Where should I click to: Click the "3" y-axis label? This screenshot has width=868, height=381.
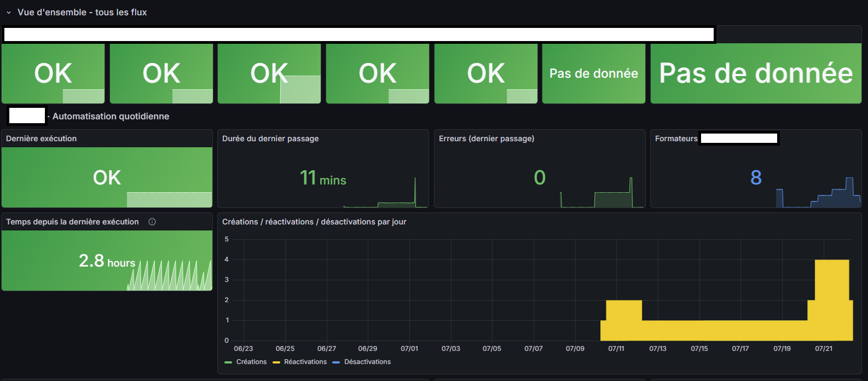(227, 280)
